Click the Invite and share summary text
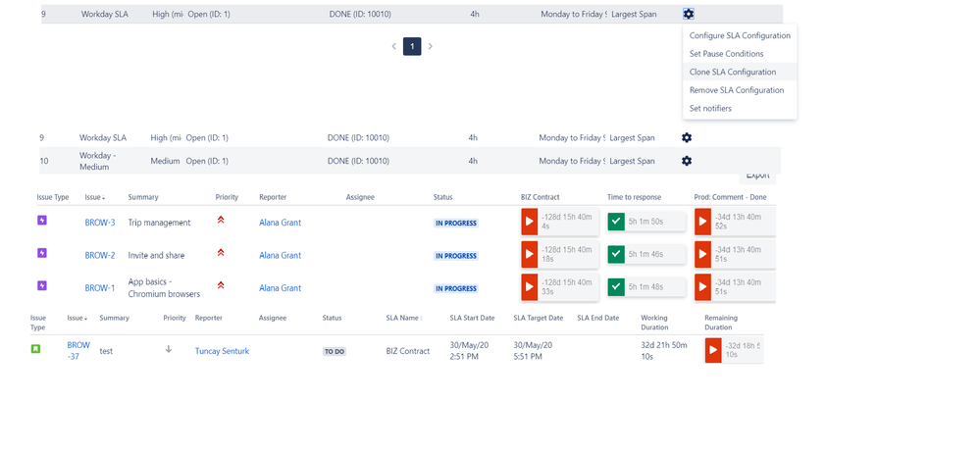The image size is (980, 453). click(156, 255)
